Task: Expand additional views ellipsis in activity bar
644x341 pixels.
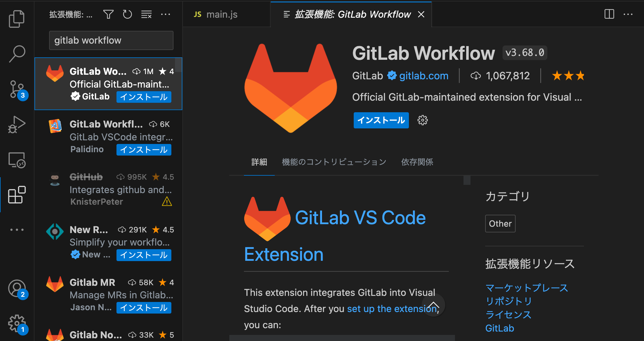Action: click(x=17, y=230)
